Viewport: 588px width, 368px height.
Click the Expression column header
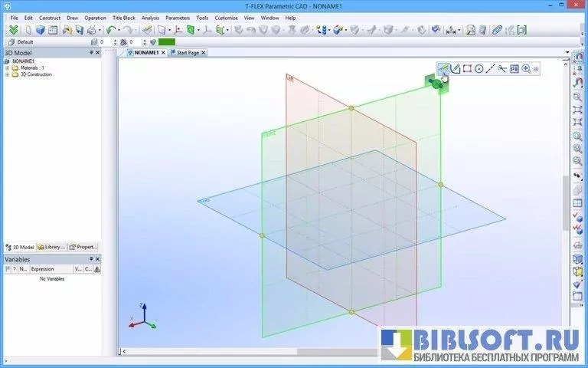(42, 269)
